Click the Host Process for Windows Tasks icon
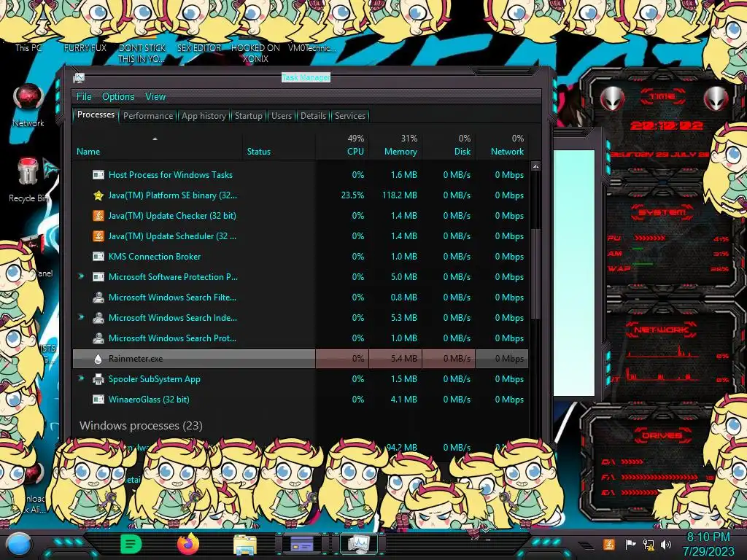Screen dimensions: 747x560 tap(98, 175)
